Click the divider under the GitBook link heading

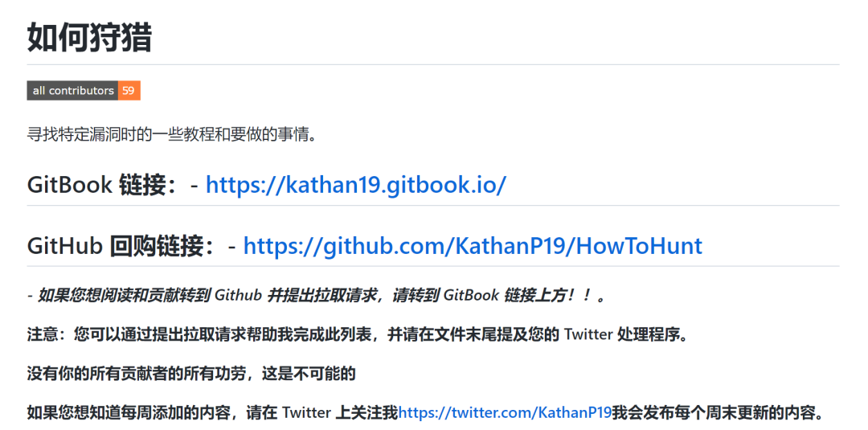pos(433,205)
